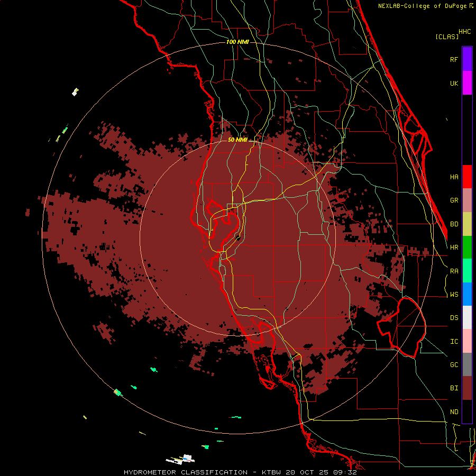Click the BI brown legend color swatch
This screenshot has height=476, width=476.
point(467,388)
